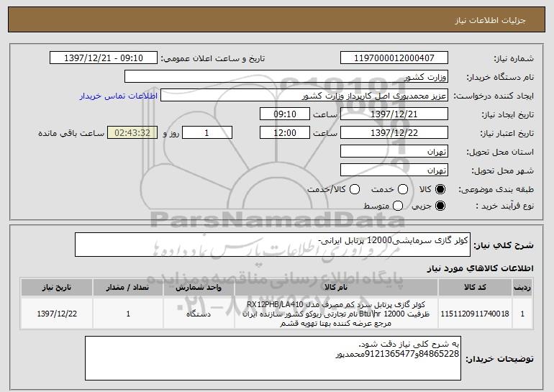
Task: Click the نام کالا column header
Action: point(336,287)
